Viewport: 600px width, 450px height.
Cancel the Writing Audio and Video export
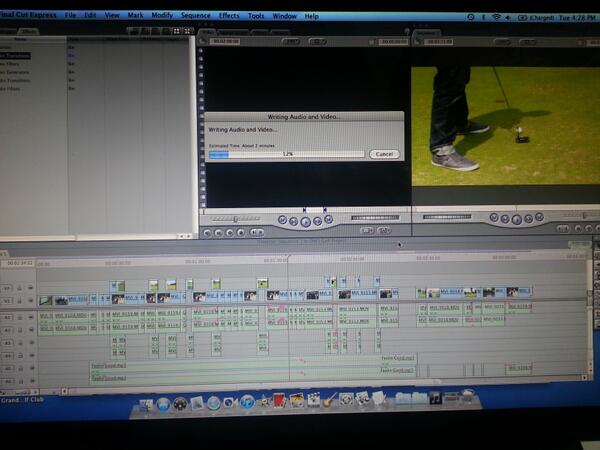384,154
